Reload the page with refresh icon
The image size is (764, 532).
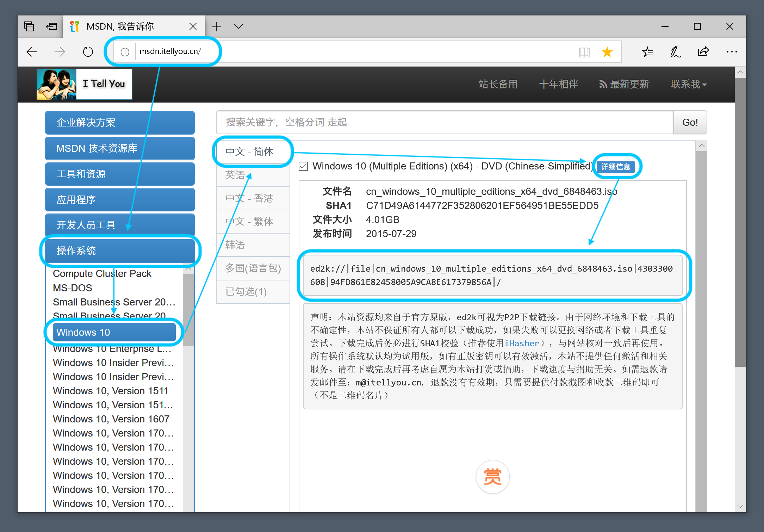pyautogui.click(x=88, y=52)
